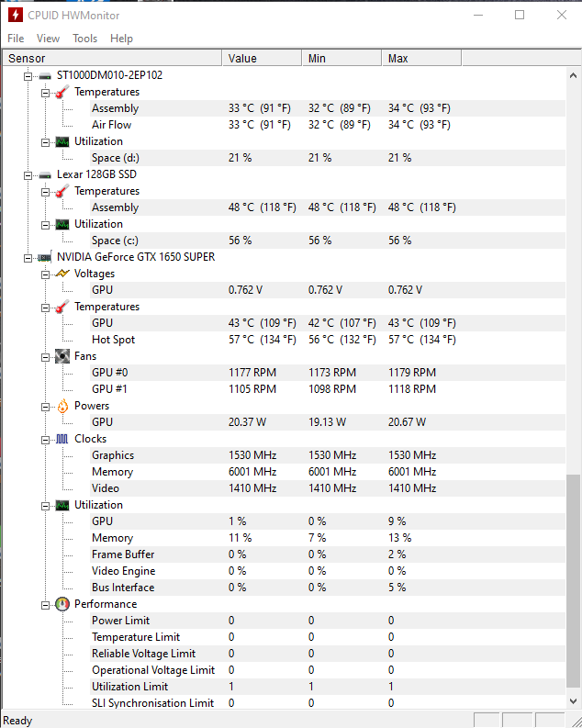Click the flame icon next to Powers
Image resolution: width=582 pixels, height=728 pixels.
tap(62, 407)
